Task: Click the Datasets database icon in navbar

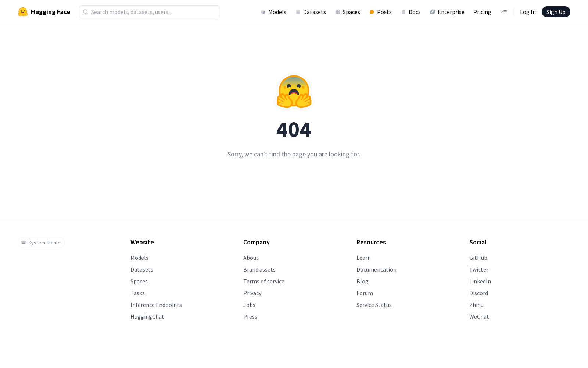Action: (298, 12)
